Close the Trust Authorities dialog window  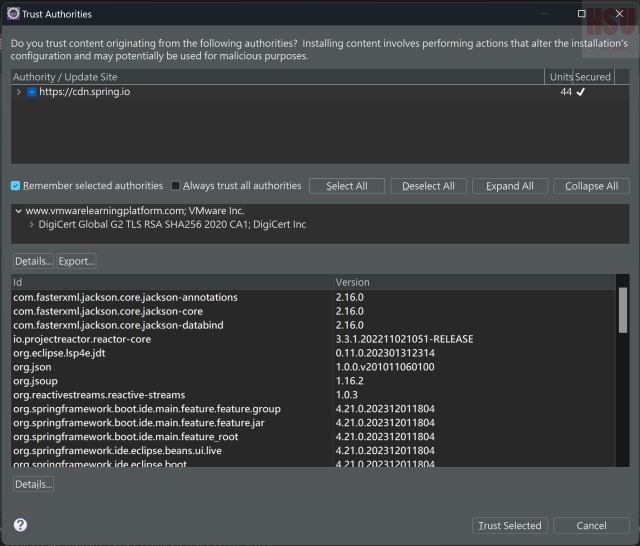[618, 14]
